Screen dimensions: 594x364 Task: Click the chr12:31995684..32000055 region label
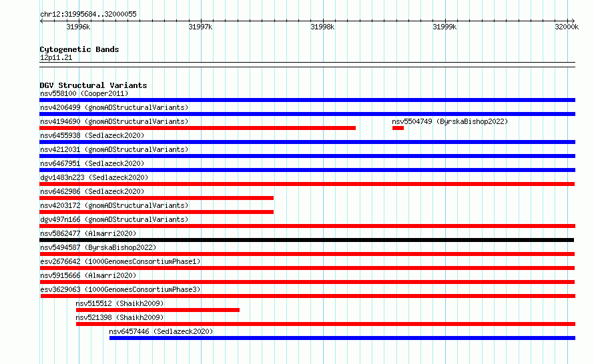pyautogui.click(x=88, y=14)
